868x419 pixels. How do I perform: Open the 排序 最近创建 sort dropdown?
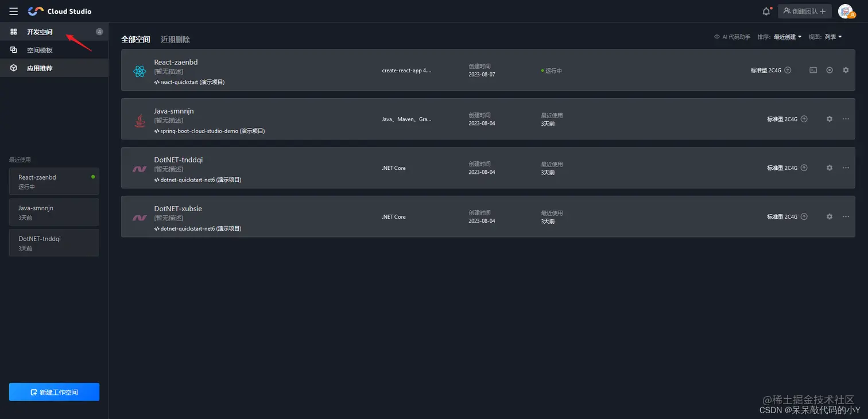point(787,37)
